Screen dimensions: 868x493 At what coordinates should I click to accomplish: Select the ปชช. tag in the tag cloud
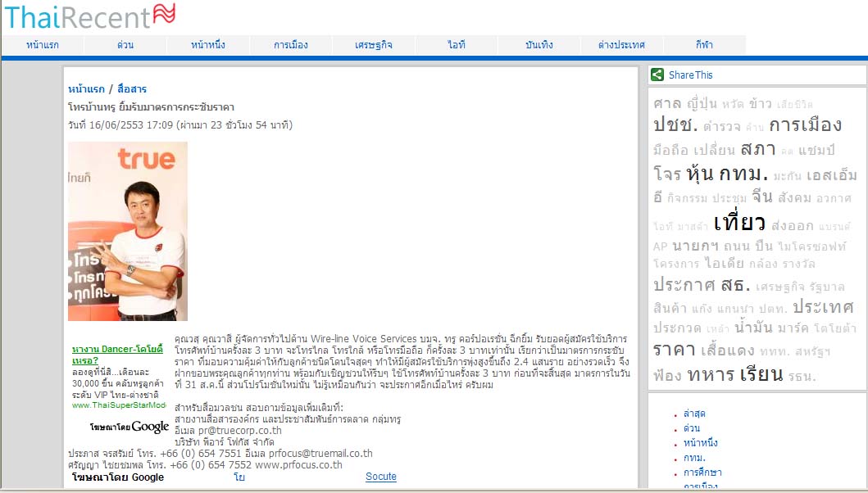tap(675, 124)
